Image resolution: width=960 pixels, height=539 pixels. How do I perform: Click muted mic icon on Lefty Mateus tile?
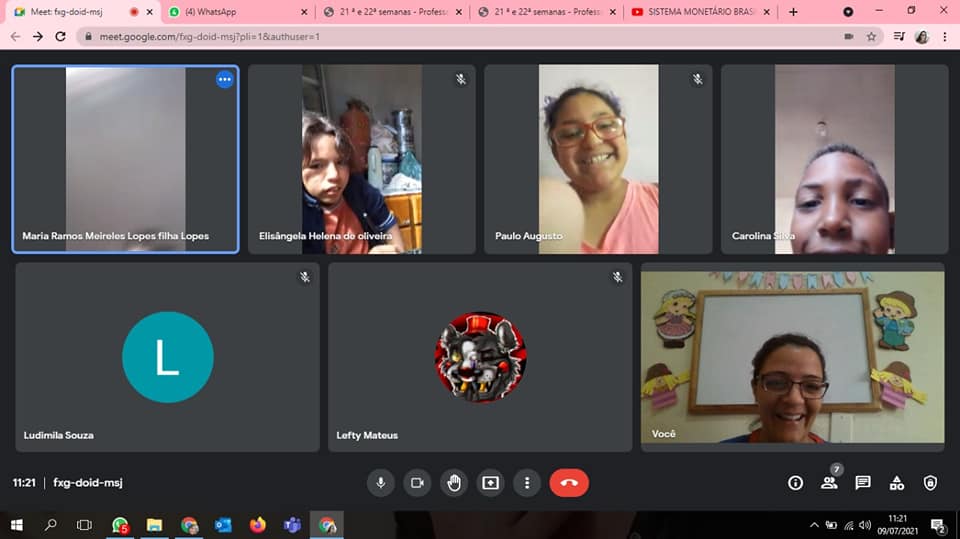[618, 277]
